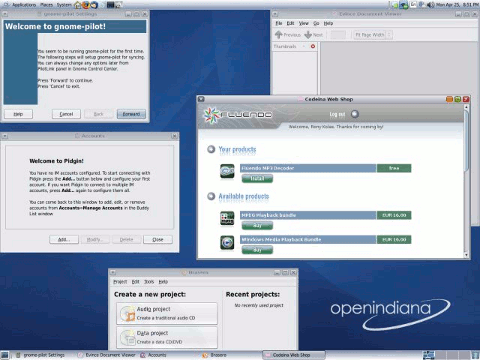Open window menu icon of Accounts window
The width and height of the screenshot is (480, 360).
coord(4,136)
